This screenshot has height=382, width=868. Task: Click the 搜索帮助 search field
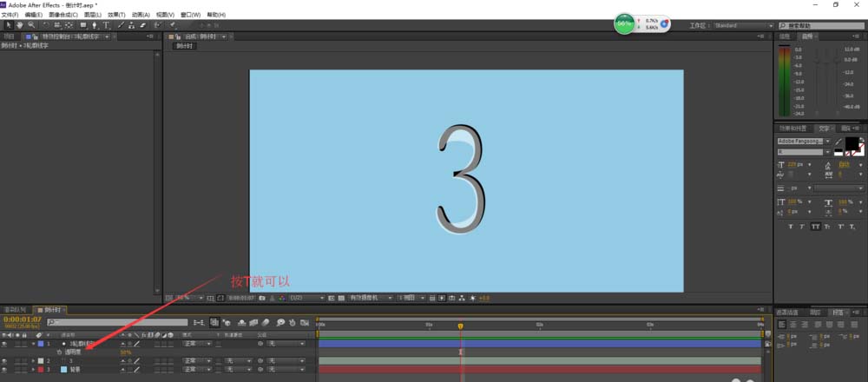pyautogui.click(x=822, y=25)
